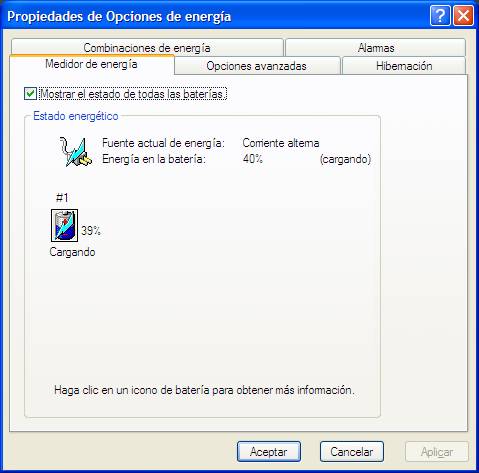
Task: Dismiss changes with the Cancelar button
Action: (352, 452)
